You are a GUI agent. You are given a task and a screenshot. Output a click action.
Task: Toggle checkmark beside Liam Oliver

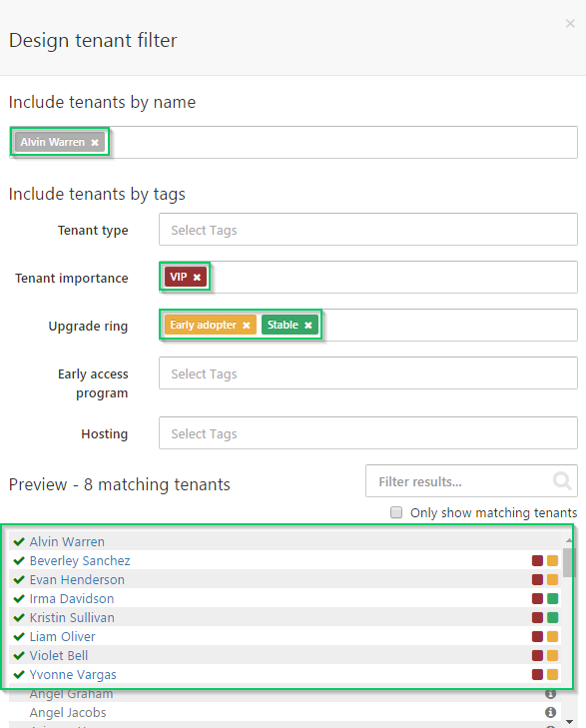click(x=19, y=636)
